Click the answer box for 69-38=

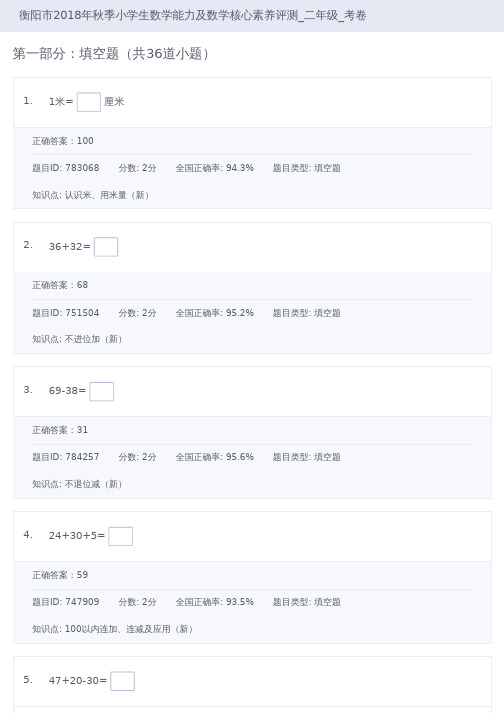101,392
